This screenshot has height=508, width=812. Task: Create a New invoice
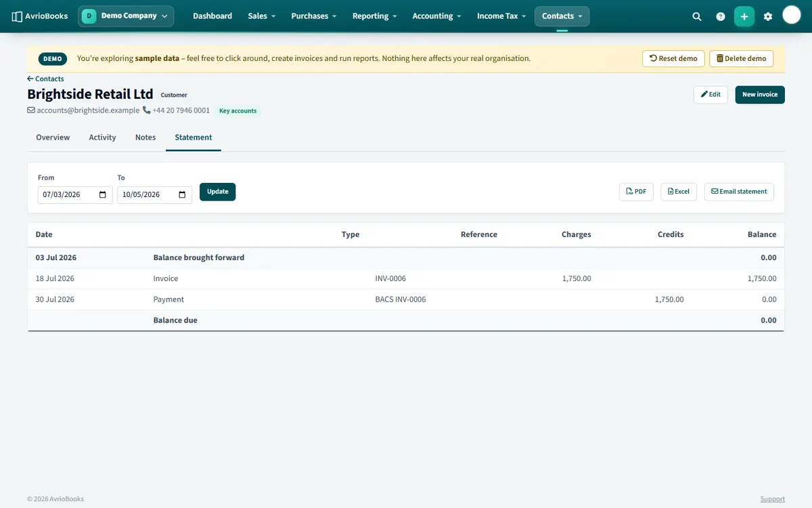click(760, 95)
